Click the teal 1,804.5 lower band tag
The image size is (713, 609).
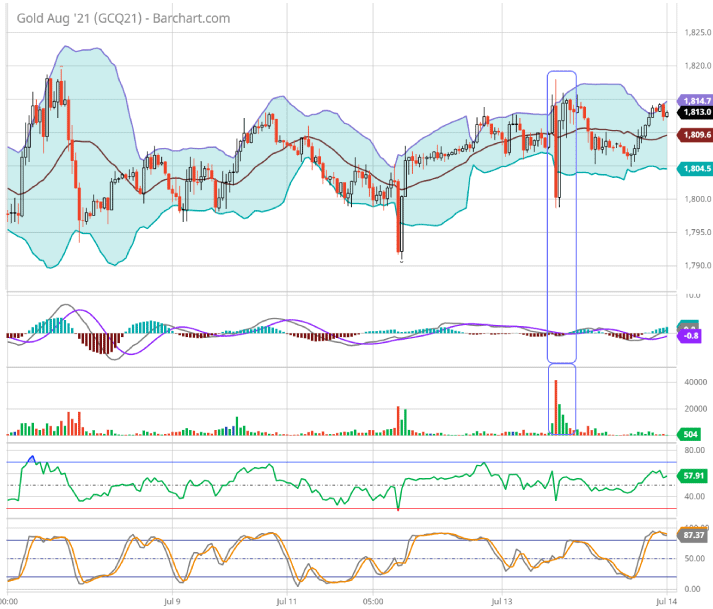tap(695, 169)
